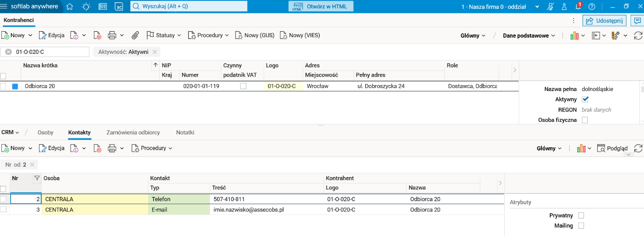Click the paperclip attachments icon
The width and height of the screenshot is (644, 236).
tap(135, 35)
